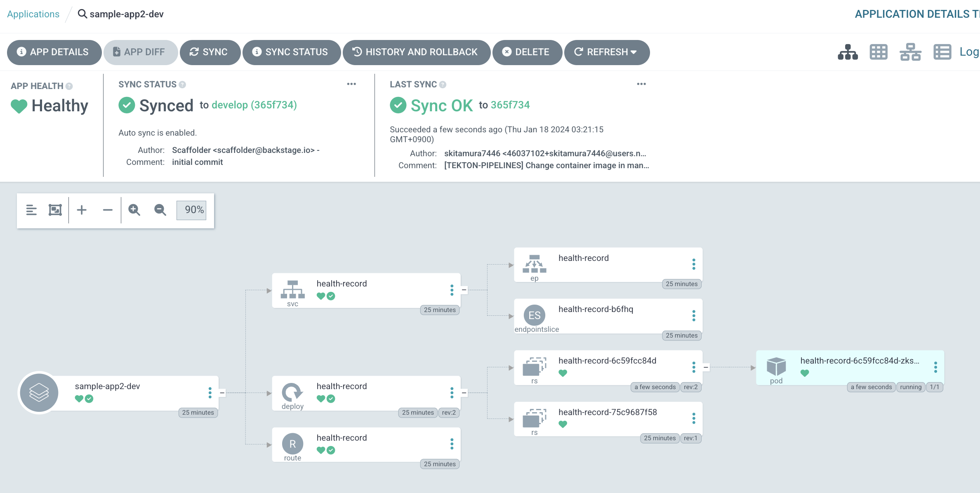Click the fit-to-screen image icon
980x493 pixels.
pos(55,210)
